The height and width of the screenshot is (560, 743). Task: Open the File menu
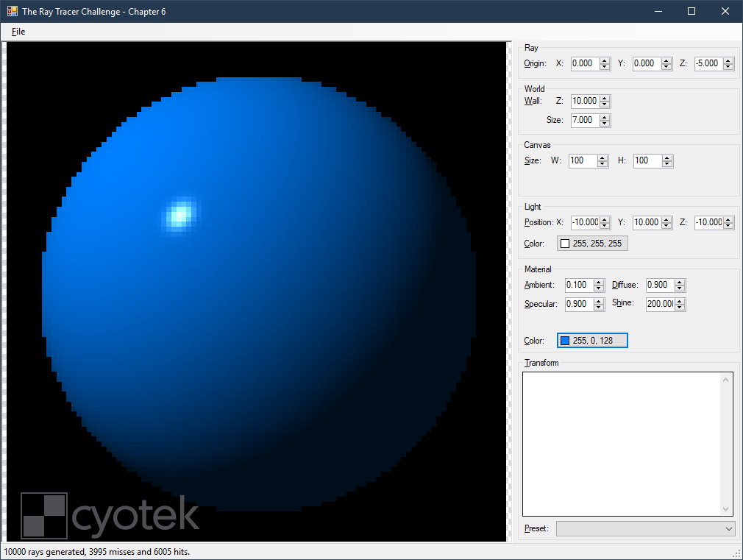point(18,32)
